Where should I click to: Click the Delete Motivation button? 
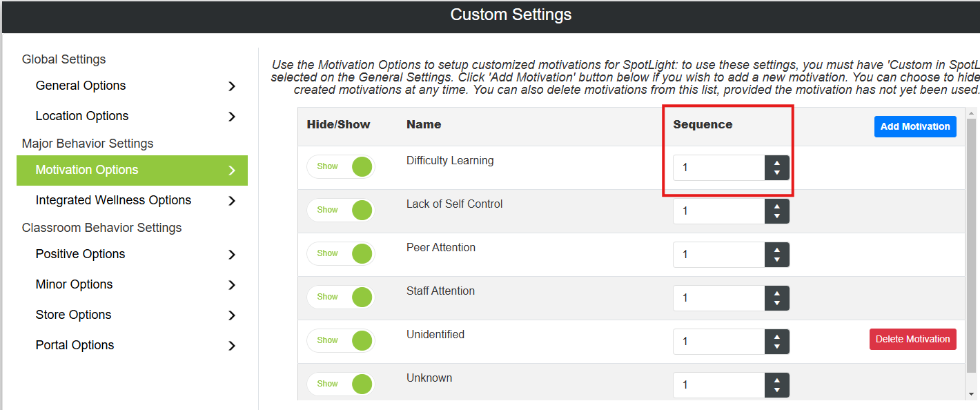tap(912, 339)
